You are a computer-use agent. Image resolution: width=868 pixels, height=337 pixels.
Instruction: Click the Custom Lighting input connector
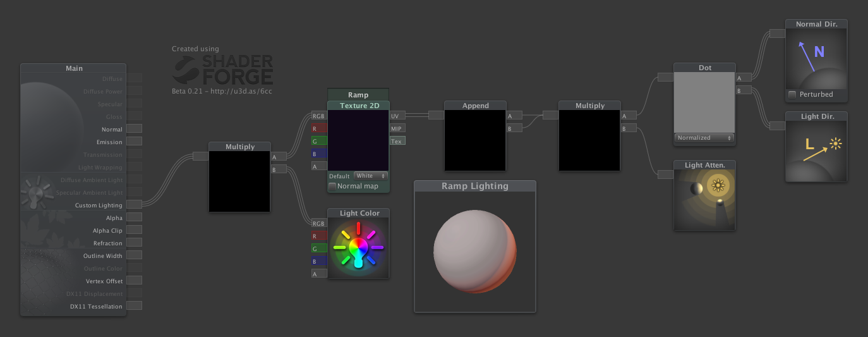[x=133, y=204]
